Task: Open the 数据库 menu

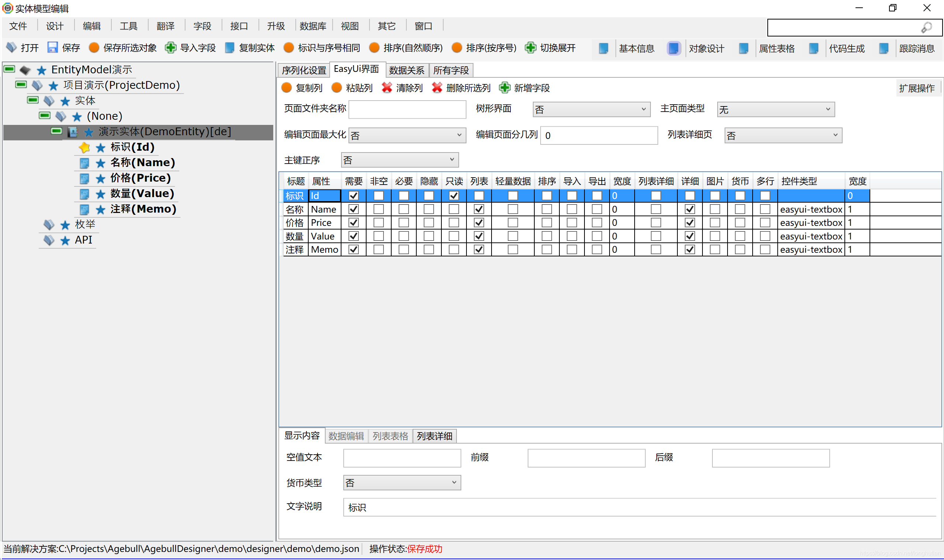Action: pos(313,26)
